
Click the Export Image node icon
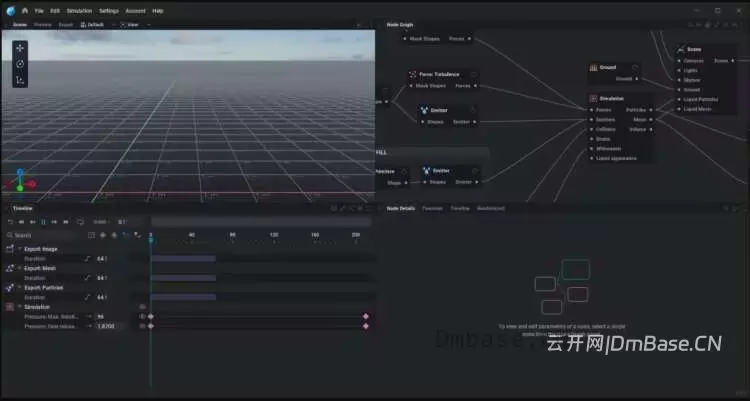point(10,249)
